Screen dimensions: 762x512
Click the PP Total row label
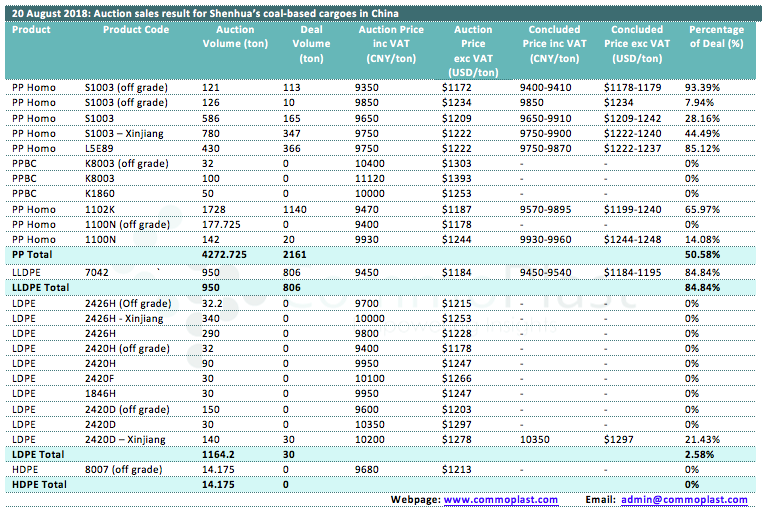[x=31, y=256]
